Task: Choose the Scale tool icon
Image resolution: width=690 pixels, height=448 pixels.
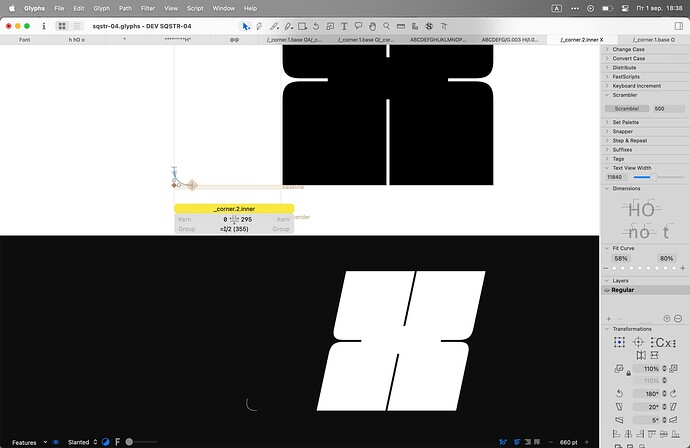Action: (330, 26)
